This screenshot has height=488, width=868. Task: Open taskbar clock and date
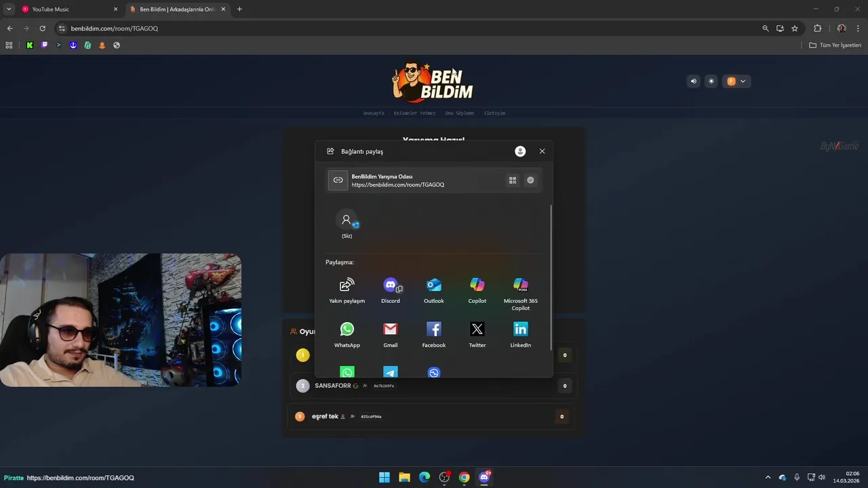[x=848, y=477]
